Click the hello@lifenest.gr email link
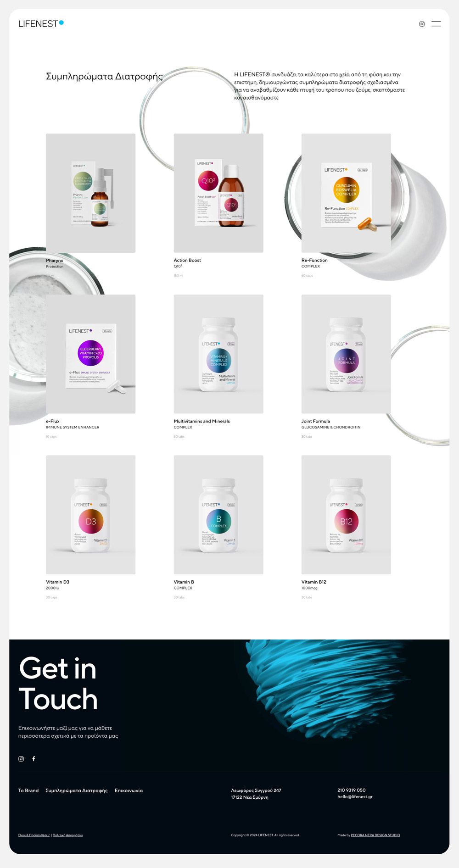459x868 pixels. click(x=355, y=797)
